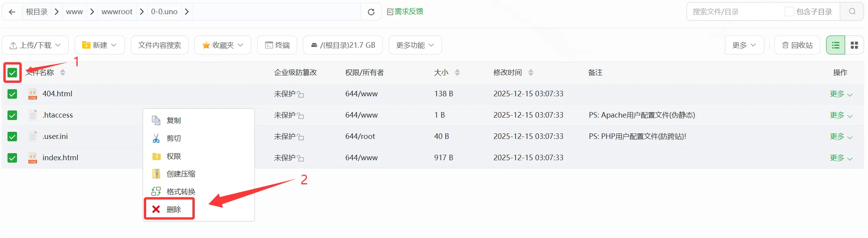Toggle the select-all checkbox
Screen dimensions: 868x238
click(12, 73)
